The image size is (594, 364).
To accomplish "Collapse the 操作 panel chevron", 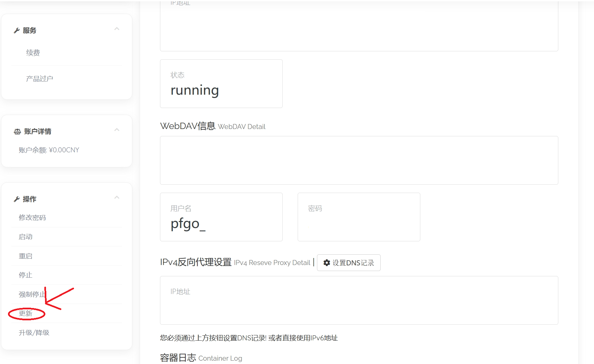I will click(117, 198).
